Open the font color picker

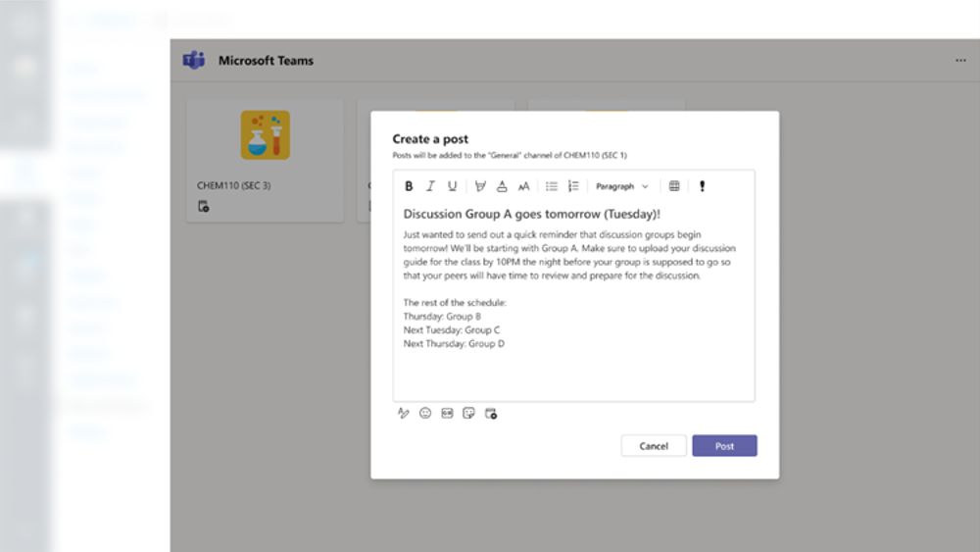click(x=502, y=186)
